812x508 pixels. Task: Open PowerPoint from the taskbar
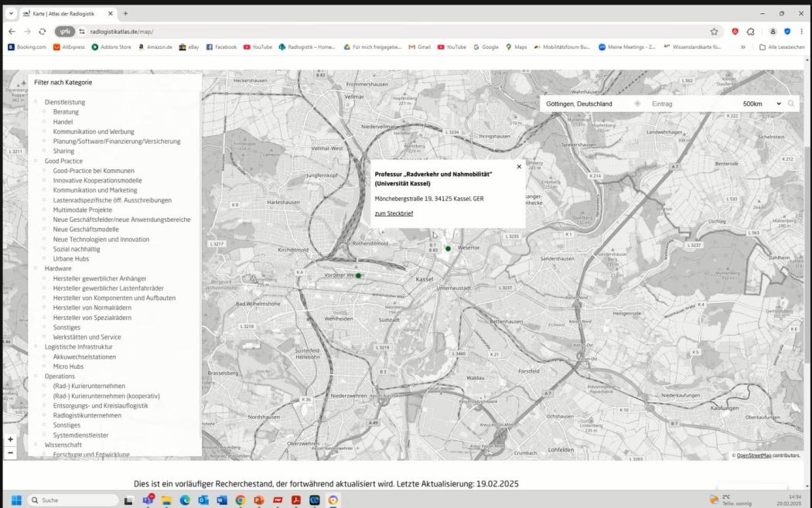tap(259, 499)
